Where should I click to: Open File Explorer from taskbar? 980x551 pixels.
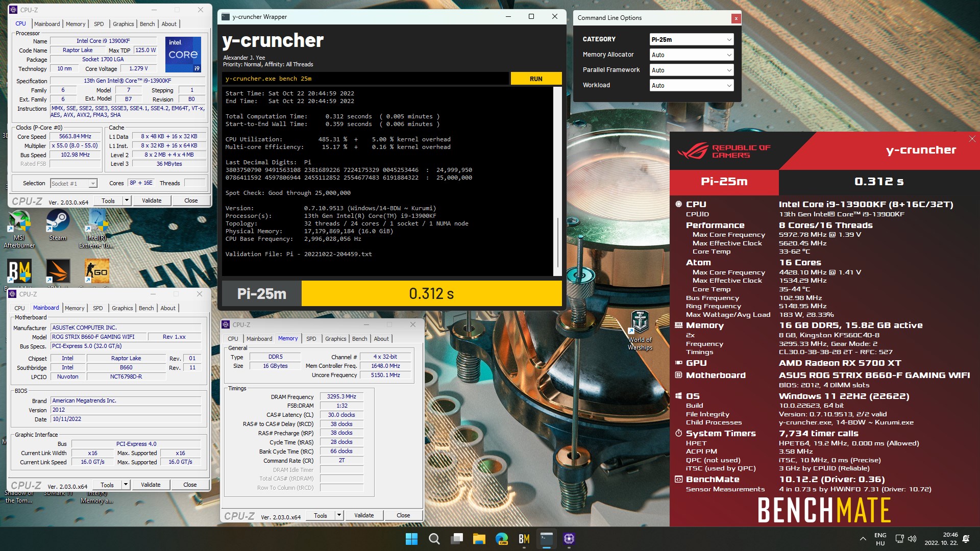point(479,539)
